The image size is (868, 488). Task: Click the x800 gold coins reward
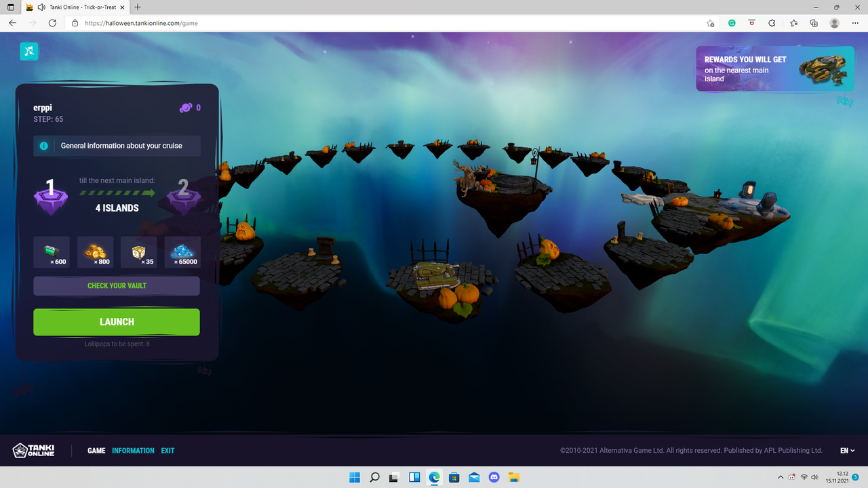(96, 252)
